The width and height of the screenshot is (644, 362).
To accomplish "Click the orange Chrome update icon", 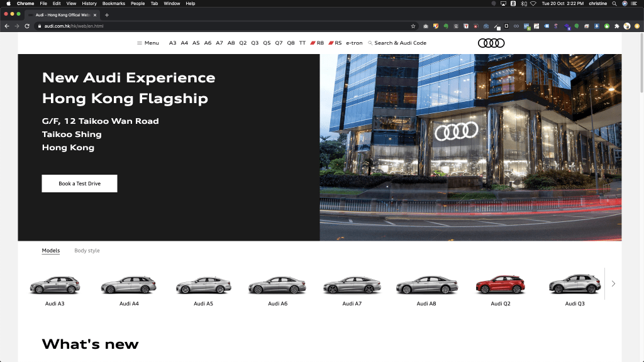I will coord(637,26).
